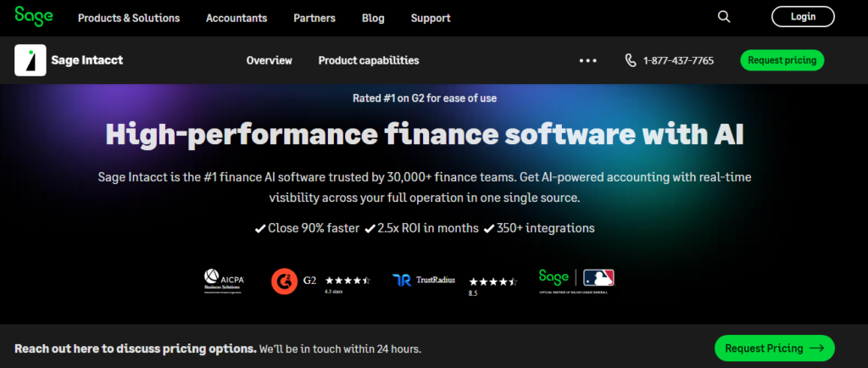The width and height of the screenshot is (868, 368).
Task: Click the Sage MLB partner logo
Action: [576, 281]
